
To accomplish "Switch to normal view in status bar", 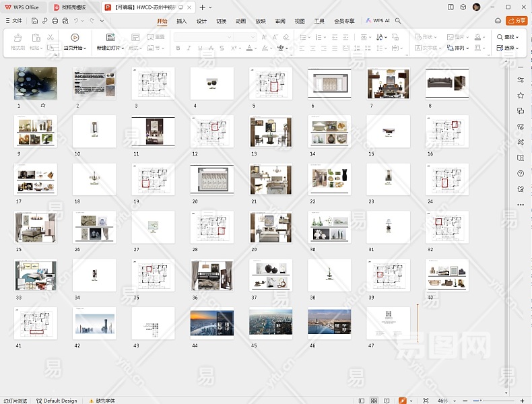I will pos(362,401).
